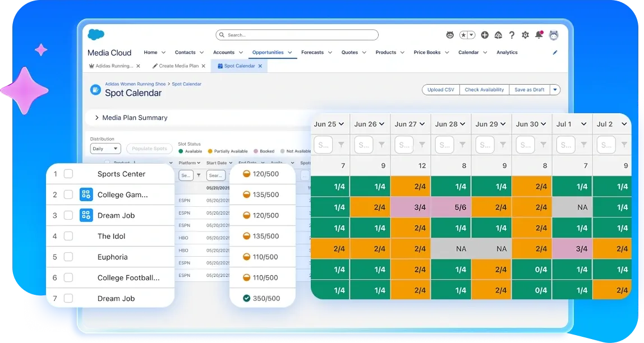Viewport: 644px width, 343px height.
Task: Click the Dream Job row 3 bundle icon
Action: coord(86,215)
